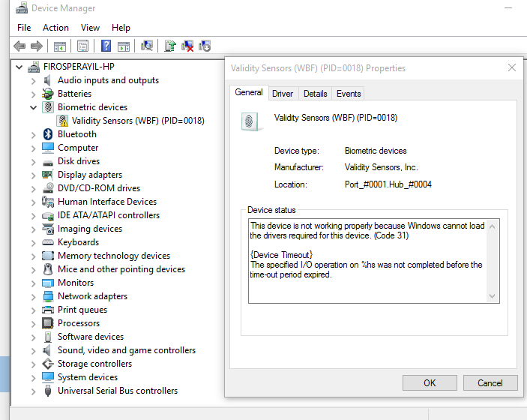Click the DVD/CD-ROM drives icon
This screenshot has width=527, height=420.
[x=48, y=188]
